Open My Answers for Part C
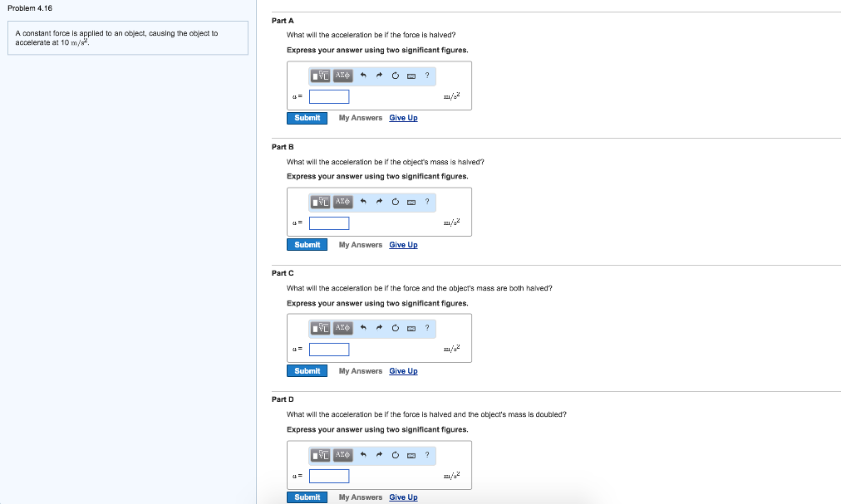 [x=361, y=371]
